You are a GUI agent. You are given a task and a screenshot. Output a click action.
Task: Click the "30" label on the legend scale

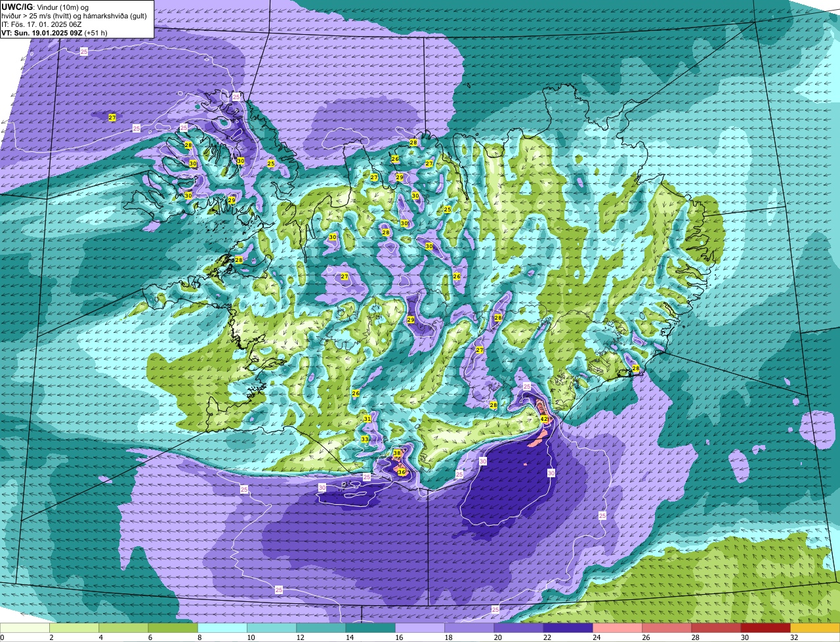pyautogui.click(x=745, y=637)
